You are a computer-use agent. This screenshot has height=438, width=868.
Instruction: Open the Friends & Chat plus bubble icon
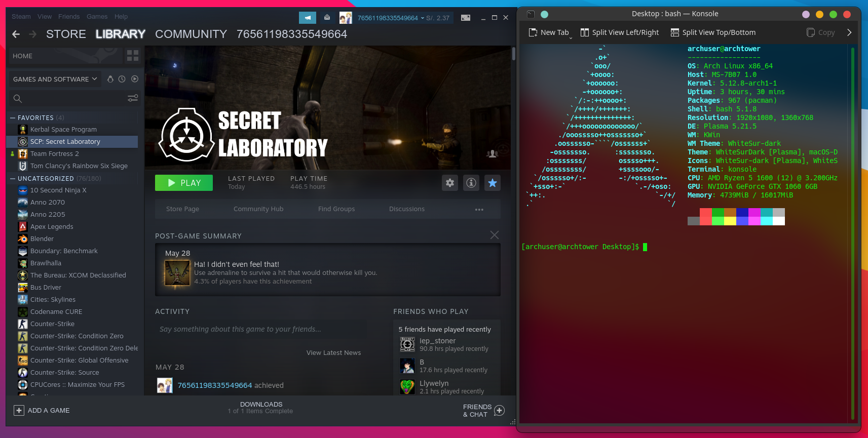click(x=500, y=410)
